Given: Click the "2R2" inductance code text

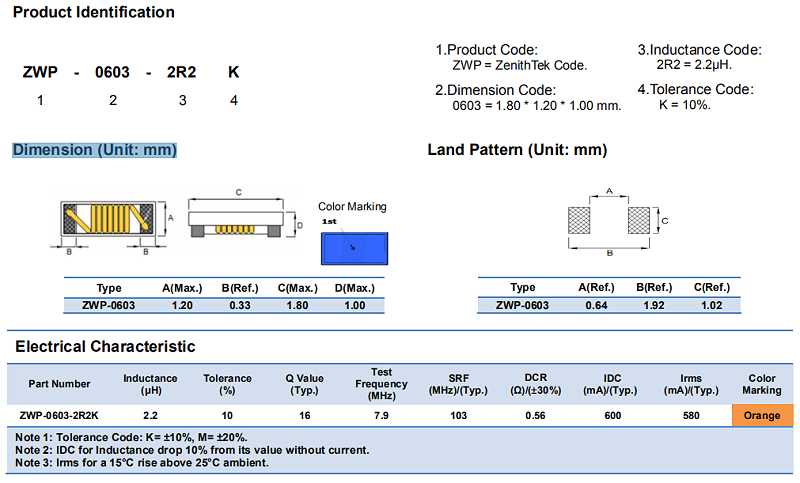Looking at the screenshot, I should 182,72.
